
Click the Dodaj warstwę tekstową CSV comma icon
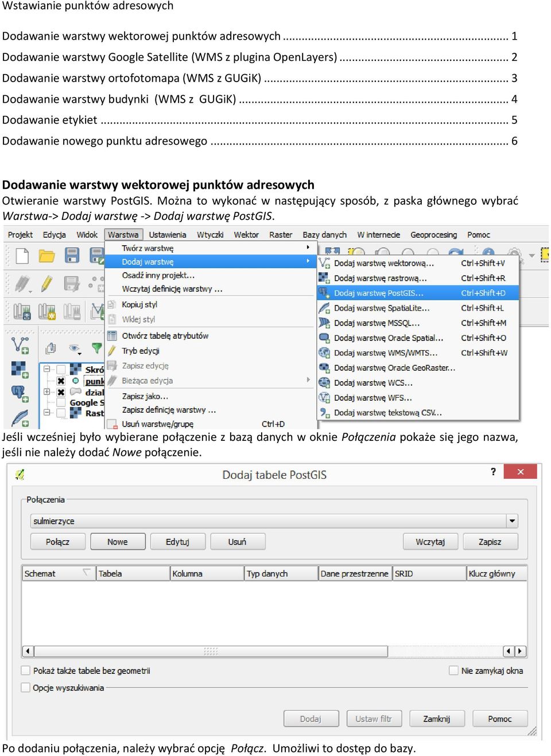pyautogui.click(x=324, y=413)
